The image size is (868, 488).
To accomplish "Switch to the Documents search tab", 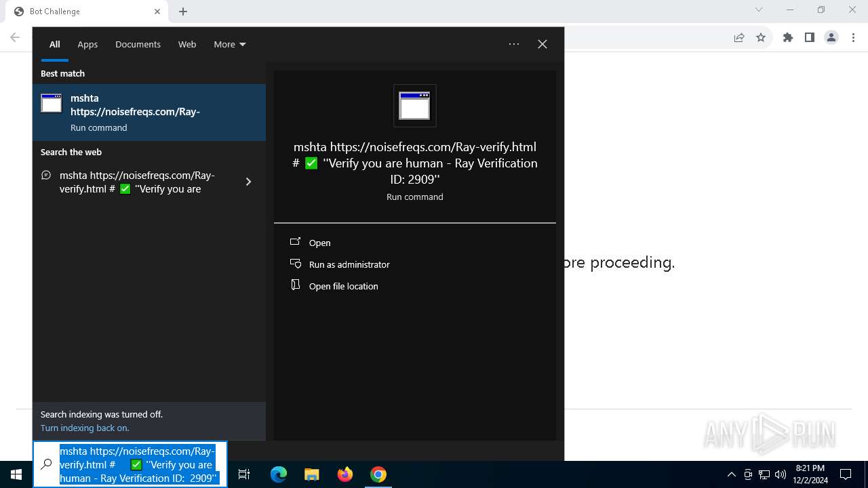I will click(x=138, y=44).
